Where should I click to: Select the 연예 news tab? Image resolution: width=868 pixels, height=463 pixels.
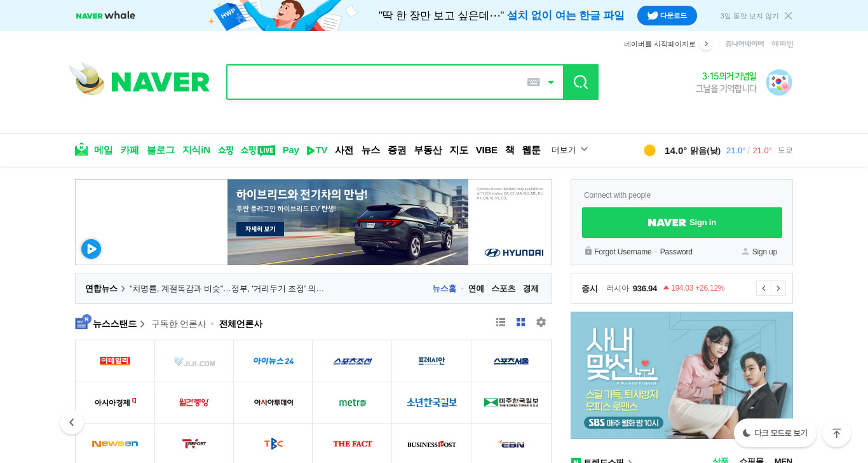(x=476, y=289)
